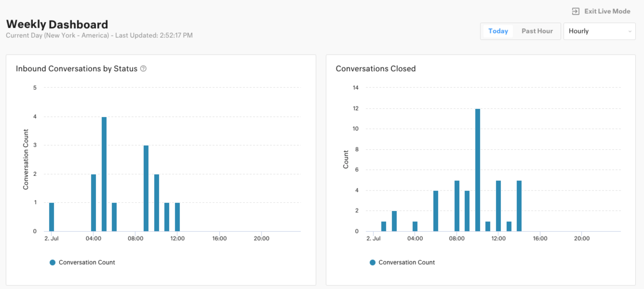The height and width of the screenshot is (289, 644).
Task: Click the first bar at 2. Jul in the Inbound chart
Action: 52,217
